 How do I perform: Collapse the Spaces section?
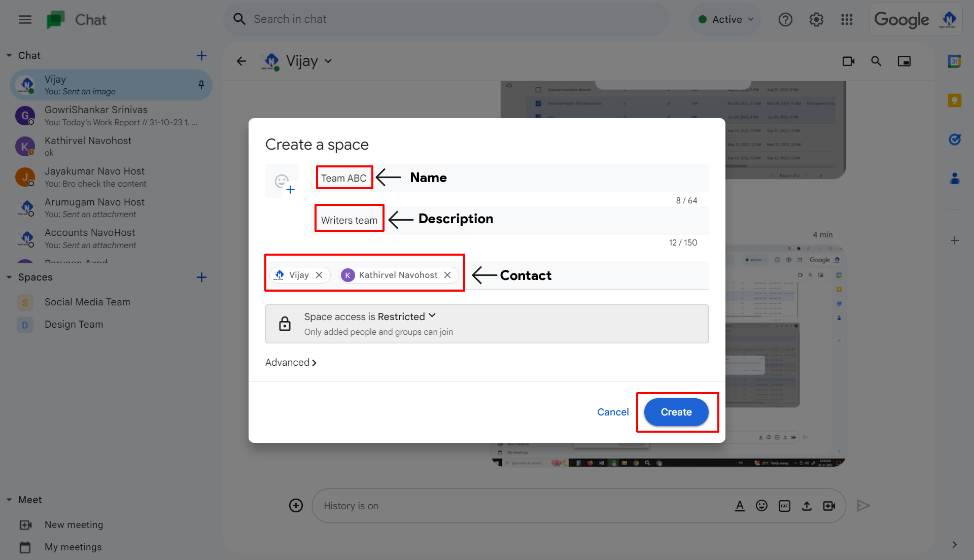click(9, 277)
